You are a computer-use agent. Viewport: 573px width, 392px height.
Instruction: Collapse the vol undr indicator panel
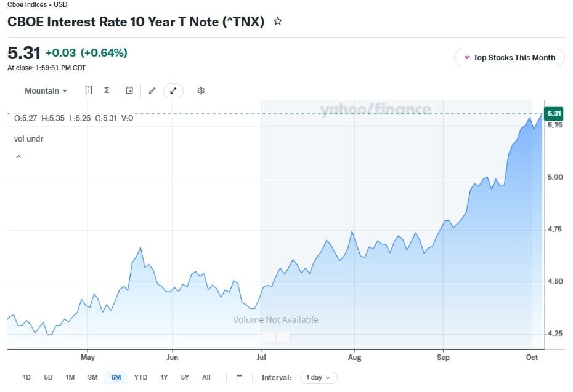18,156
